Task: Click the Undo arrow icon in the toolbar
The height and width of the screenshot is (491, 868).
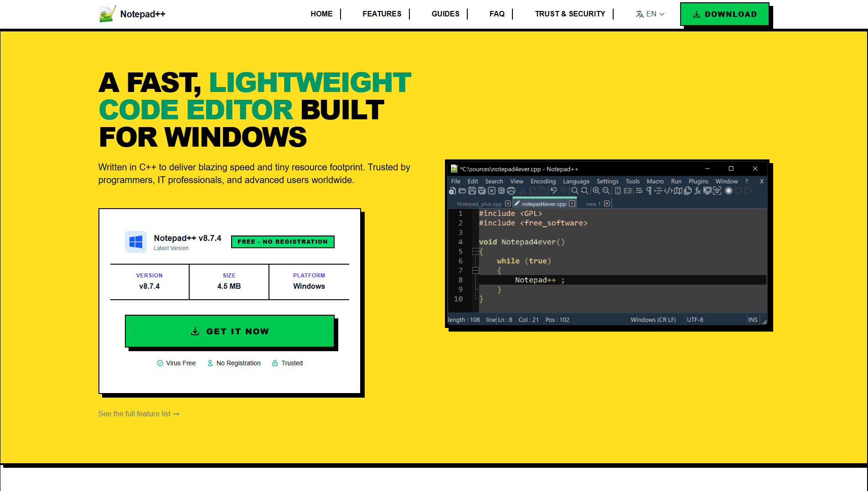Action: click(554, 191)
